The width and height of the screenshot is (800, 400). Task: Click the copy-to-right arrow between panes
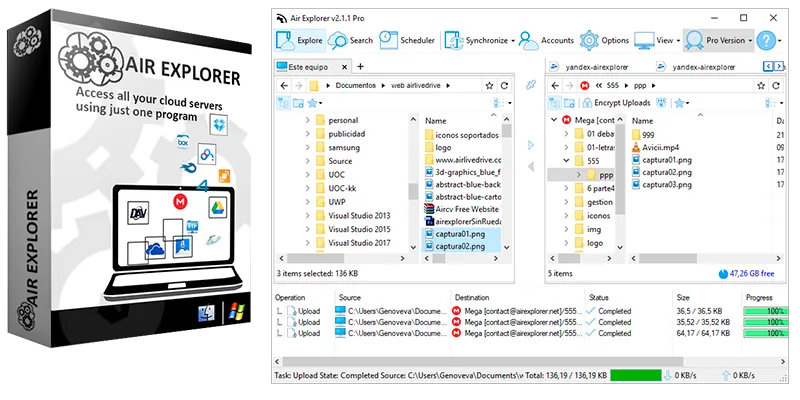[531, 145]
